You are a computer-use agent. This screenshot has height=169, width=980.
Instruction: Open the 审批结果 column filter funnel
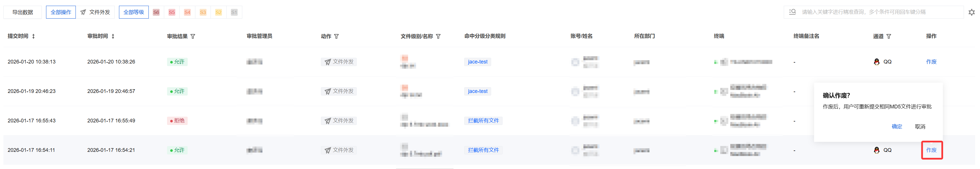click(193, 37)
